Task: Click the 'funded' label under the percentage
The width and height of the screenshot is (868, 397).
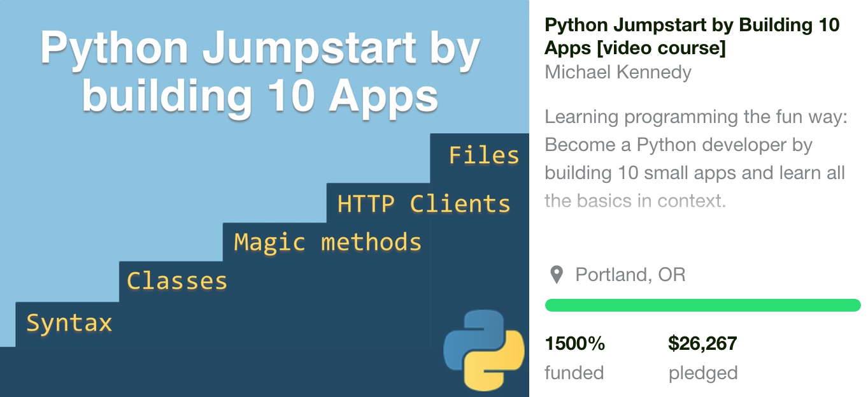Action: (574, 373)
